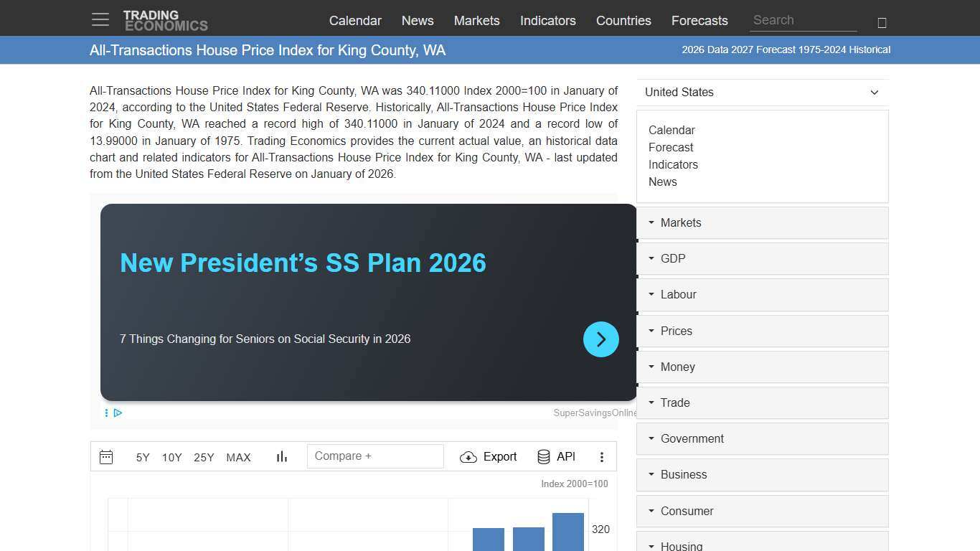This screenshot has height=551, width=980.
Task: Click the ad's blue arrow button
Action: (x=601, y=339)
